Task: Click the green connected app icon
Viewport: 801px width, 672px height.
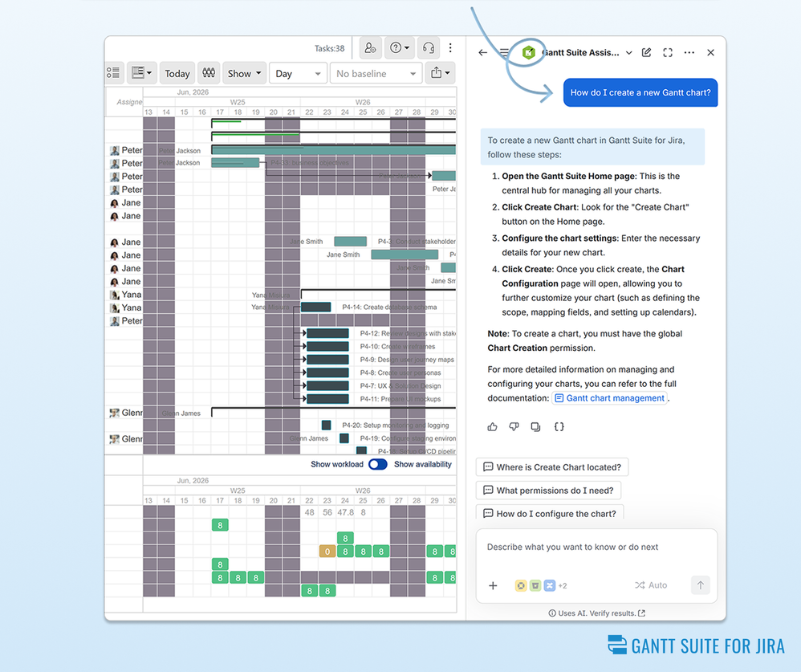Action: [535, 585]
